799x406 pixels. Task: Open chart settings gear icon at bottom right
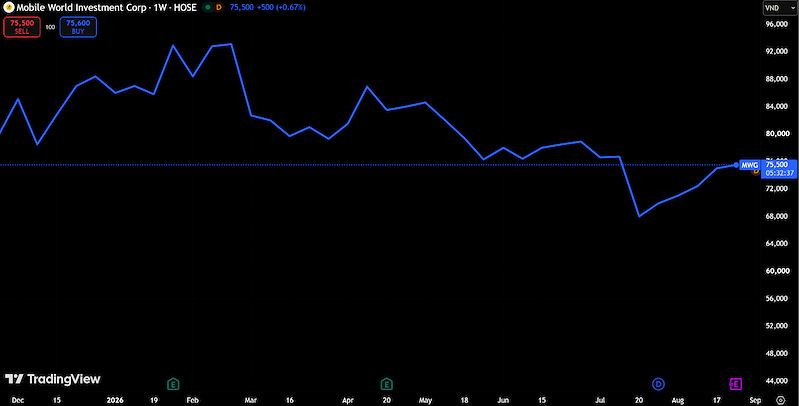coord(780,400)
